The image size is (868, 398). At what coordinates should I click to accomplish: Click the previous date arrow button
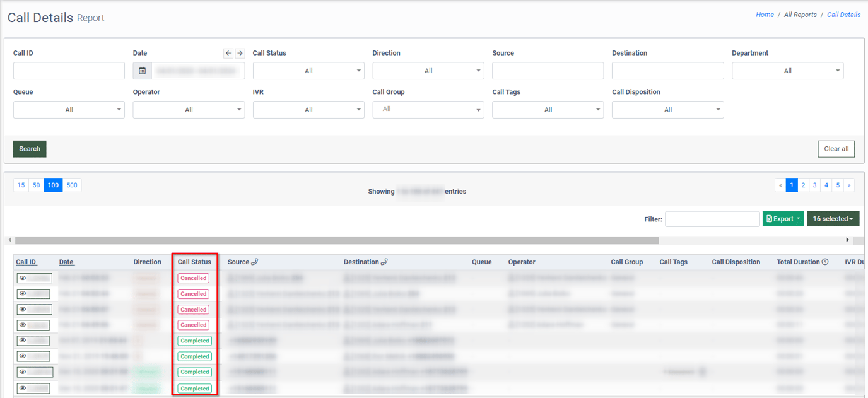point(228,54)
